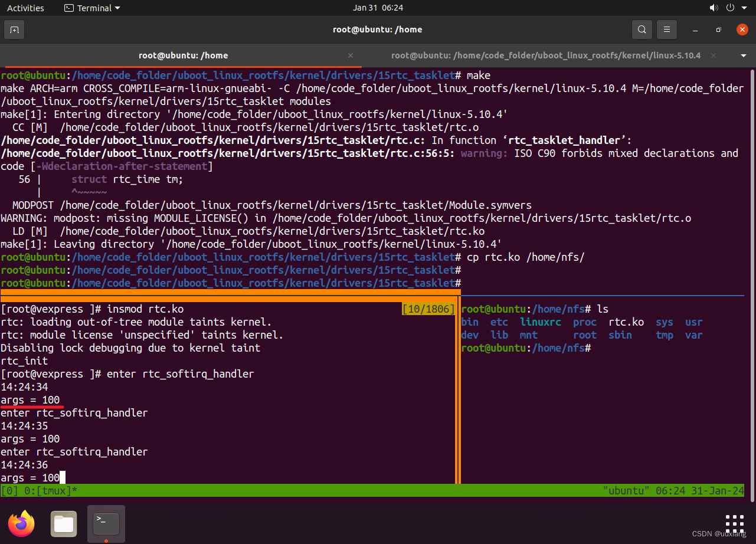
Task: Click 'rtc_init' output line
Action: [x=24, y=361]
